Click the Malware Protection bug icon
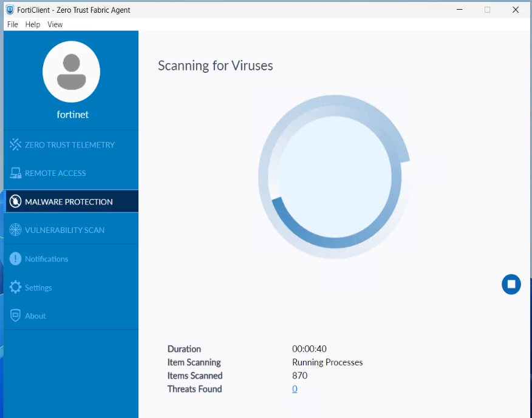 15,201
